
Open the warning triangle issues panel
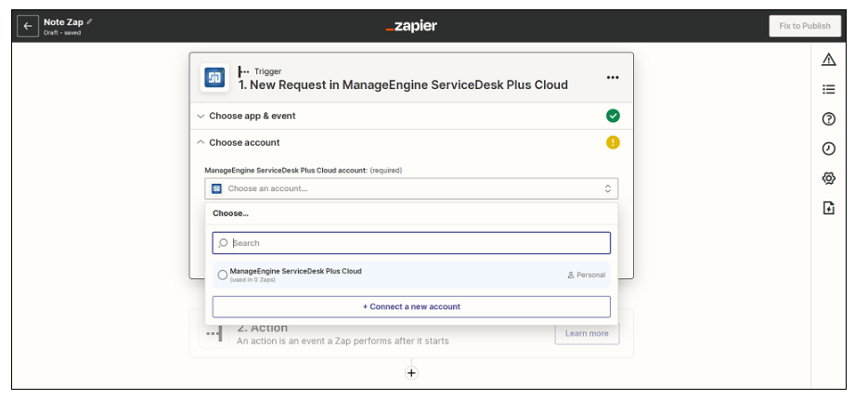click(828, 59)
